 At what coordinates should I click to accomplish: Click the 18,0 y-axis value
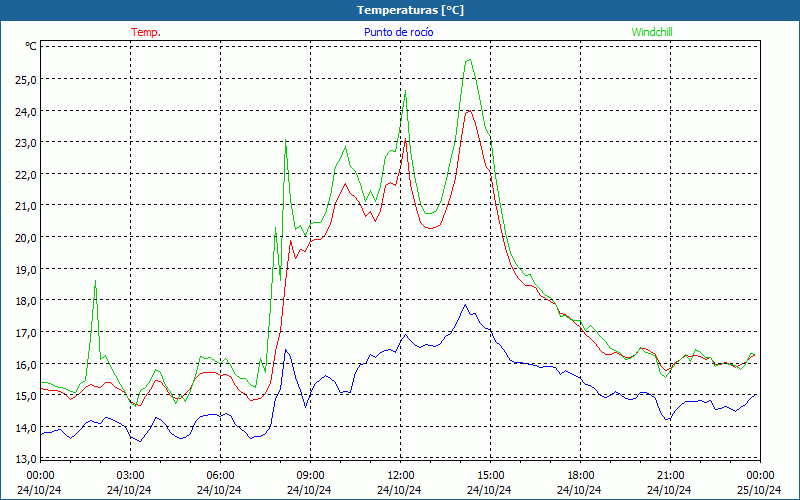[26, 301]
